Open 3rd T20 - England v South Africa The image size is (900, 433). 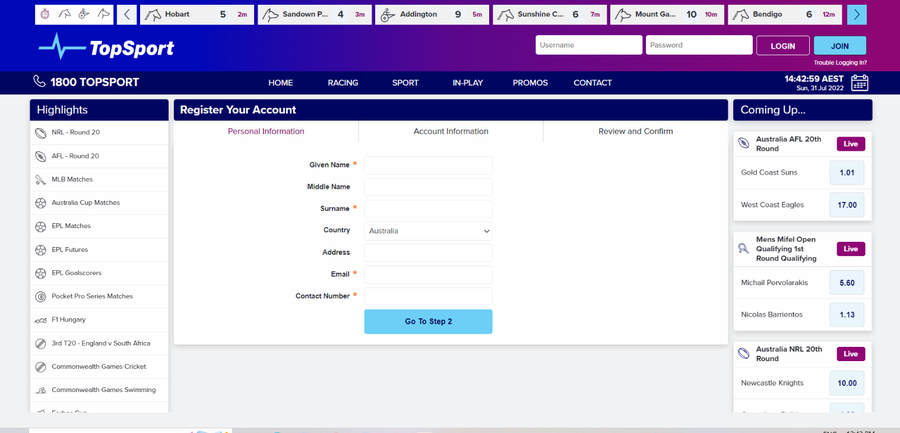99,343
